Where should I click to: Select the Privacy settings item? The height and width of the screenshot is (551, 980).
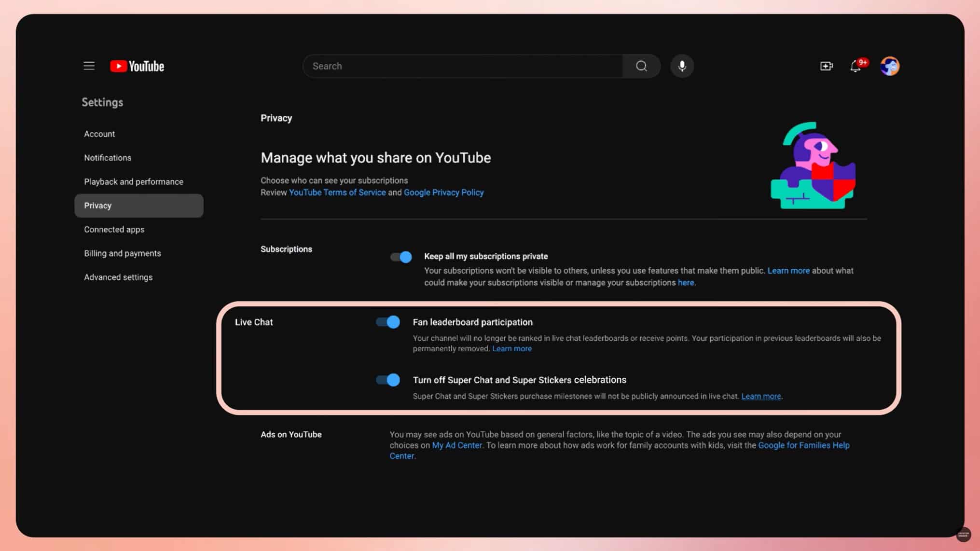[139, 206]
